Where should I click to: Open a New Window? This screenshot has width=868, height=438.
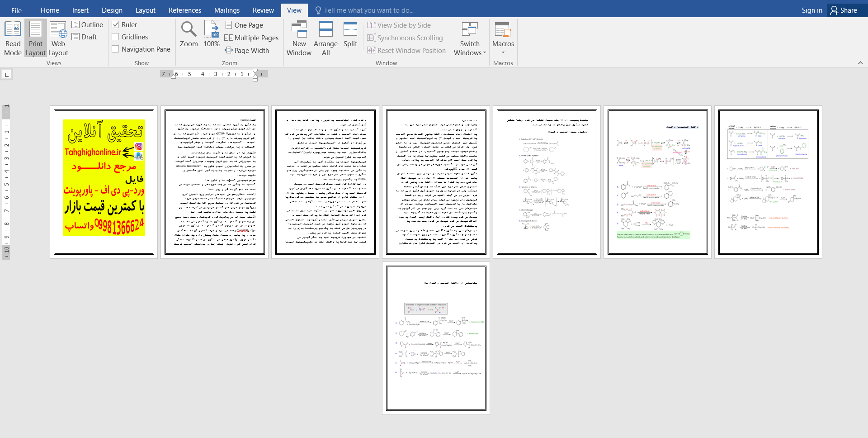pos(299,38)
